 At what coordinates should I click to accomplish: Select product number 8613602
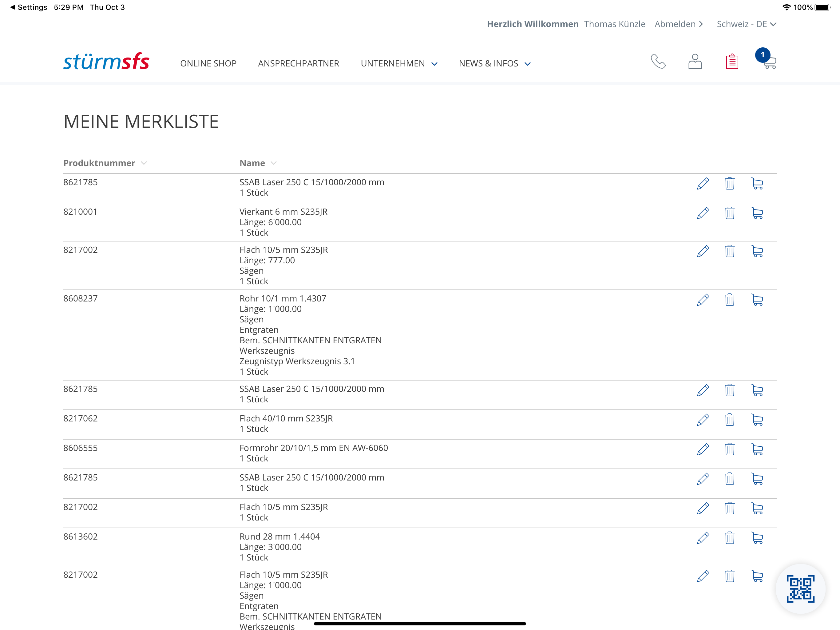coord(80,536)
